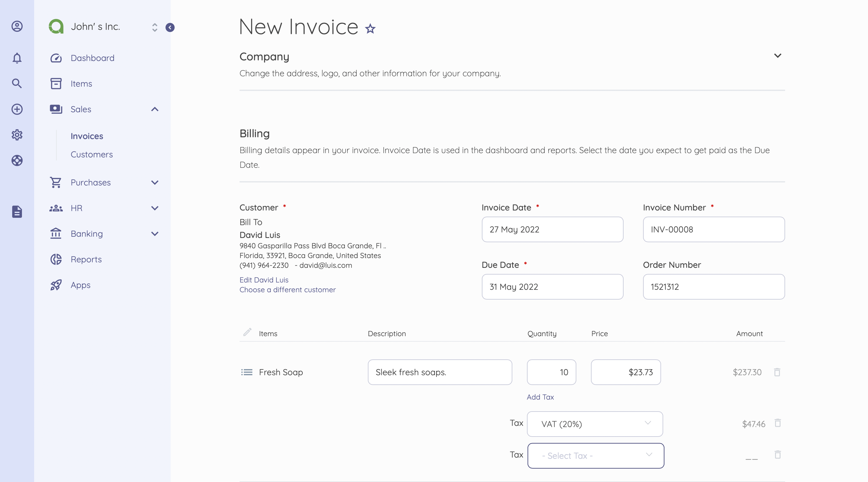Image resolution: width=868 pixels, height=482 pixels.
Task: Open the Dashboard menu item
Action: (x=92, y=58)
